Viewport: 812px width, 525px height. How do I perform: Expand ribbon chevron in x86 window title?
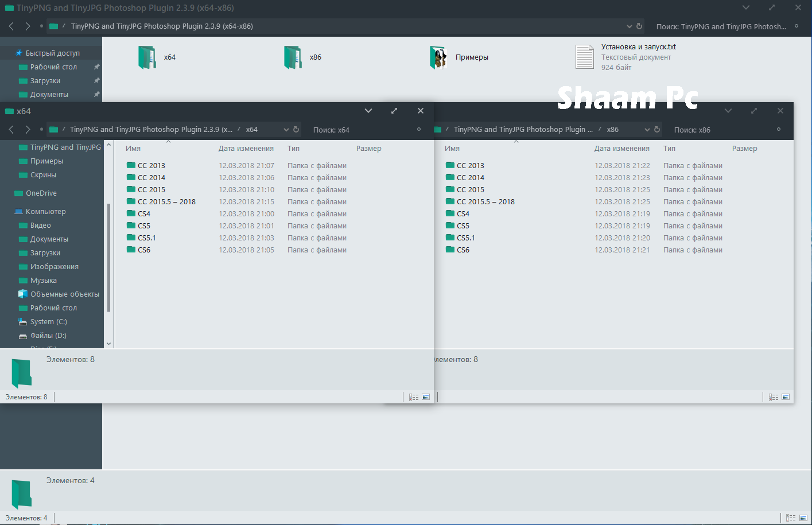[x=728, y=111]
